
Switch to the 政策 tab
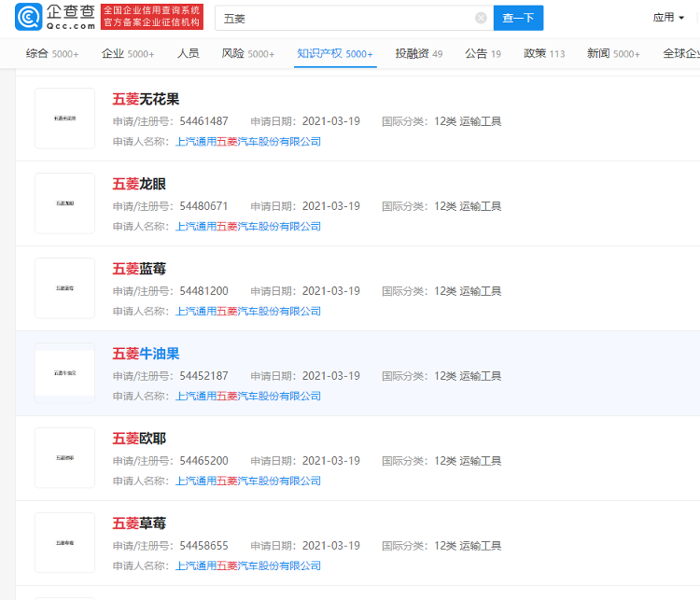[544, 53]
